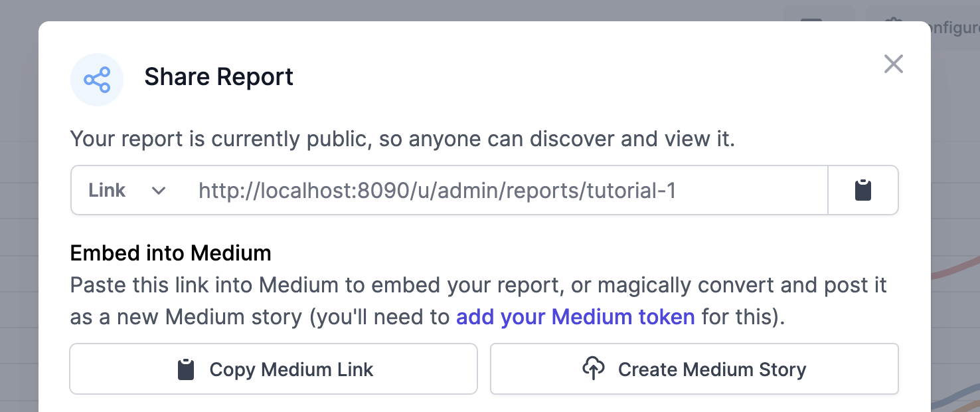980x412 pixels.
Task: Expand the chevron next to Link
Action: click(158, 191)
